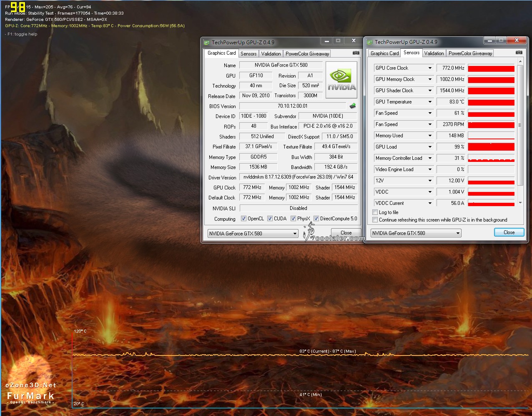
Task: Open VDDC Current sensor dropdown
Action: coord(430,203)
